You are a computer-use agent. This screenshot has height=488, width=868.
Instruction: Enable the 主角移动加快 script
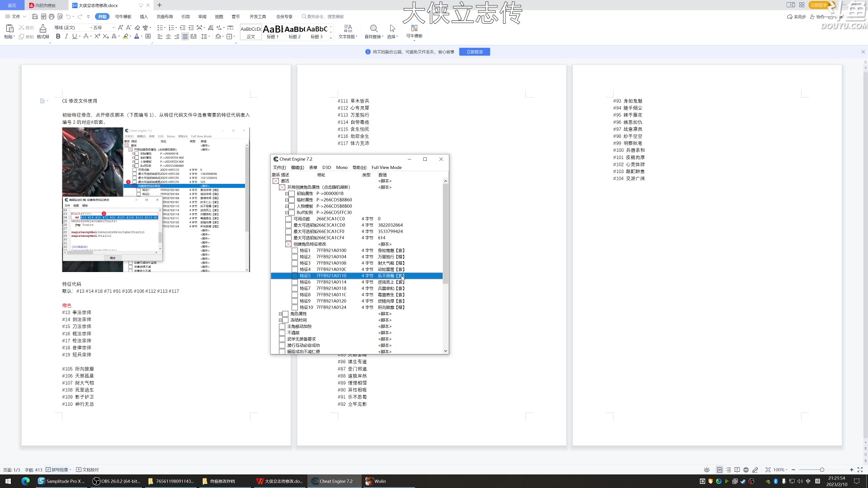coord(282,326)
